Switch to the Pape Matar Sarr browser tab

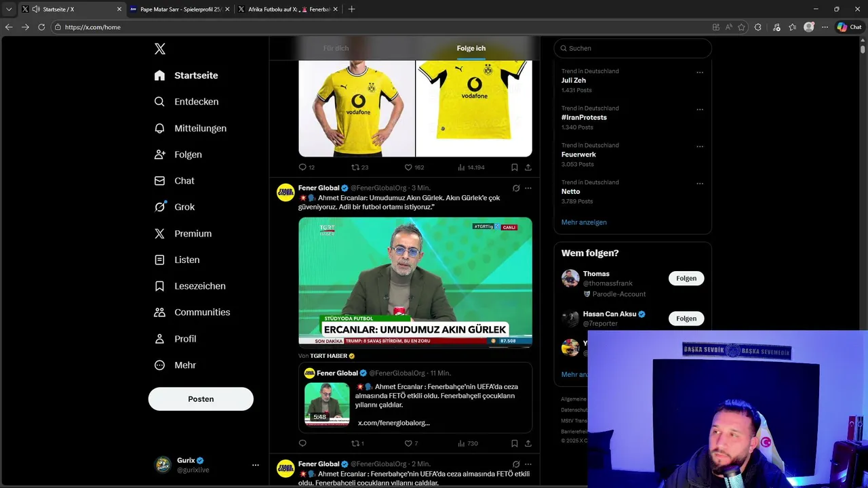point(179,9)
